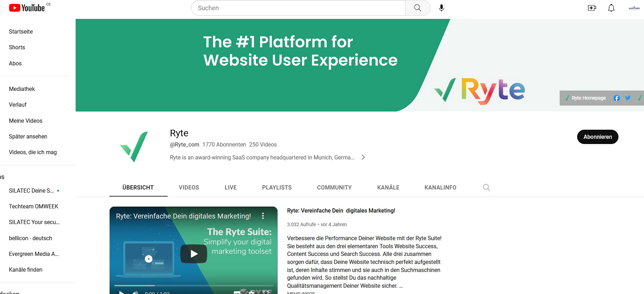Click the @Ryte_com handle
This screenshot has height=294, width=644.
[184, 144]
